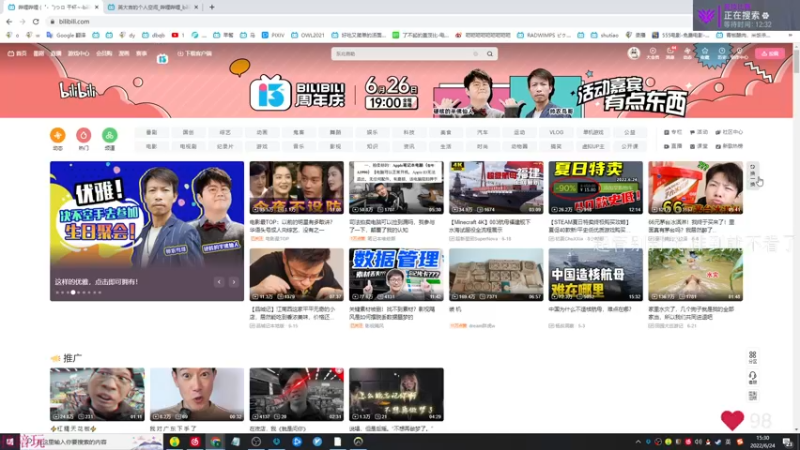Open a new browser tab with plus
The height and width of the screenshot is (450, 800).
pyautogui.click(x=212, y=7)
